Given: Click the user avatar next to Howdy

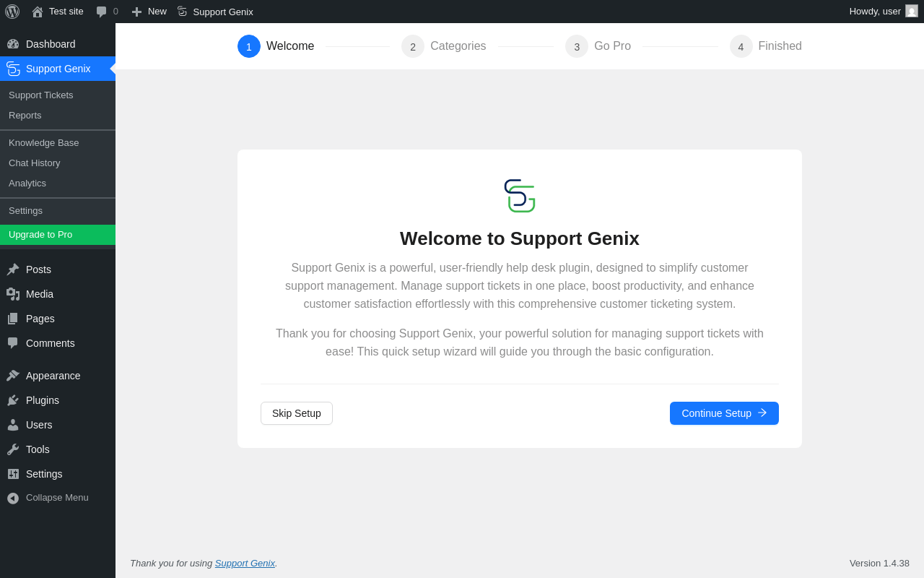Looking at the screenshot, I should pyautogui.click(x=912, y=11).
